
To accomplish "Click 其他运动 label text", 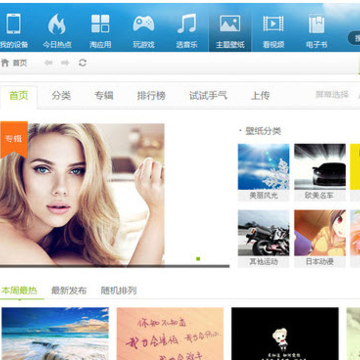I will click(x=263, y=262).
